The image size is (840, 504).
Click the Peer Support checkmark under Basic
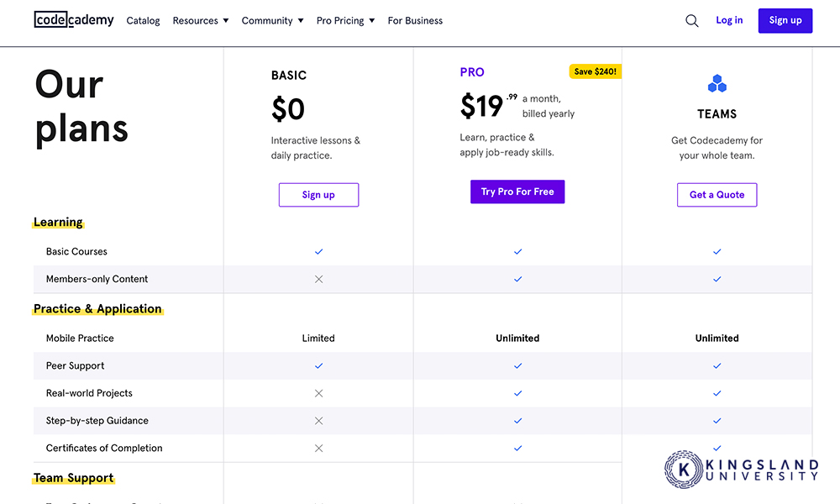[x=318, y=365]
